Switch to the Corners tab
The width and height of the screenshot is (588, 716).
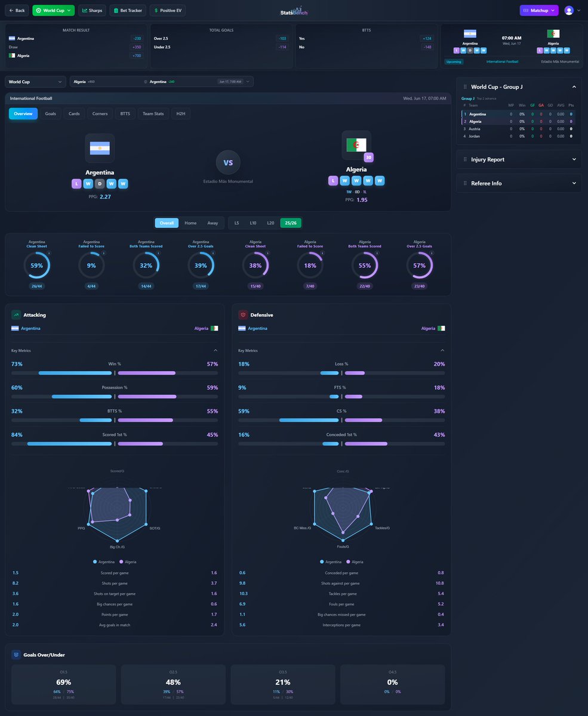(100, 113)
